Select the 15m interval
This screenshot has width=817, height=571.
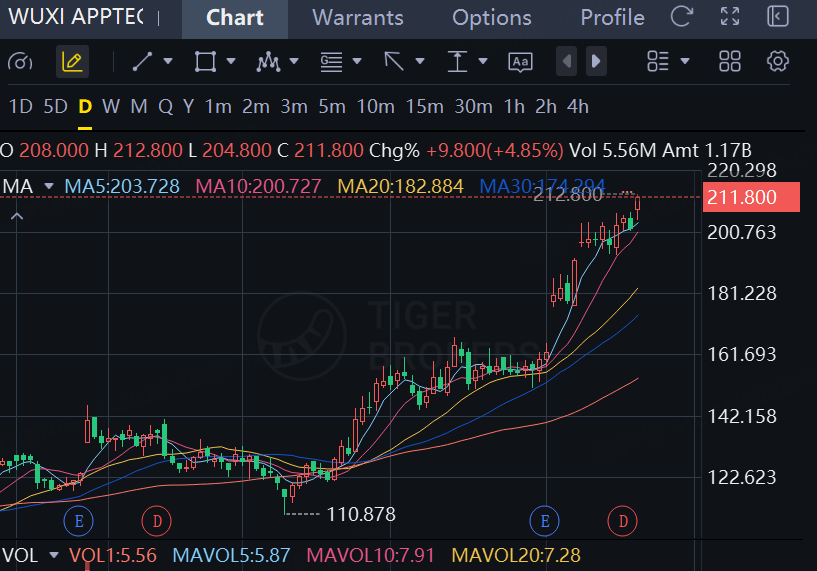424,107
